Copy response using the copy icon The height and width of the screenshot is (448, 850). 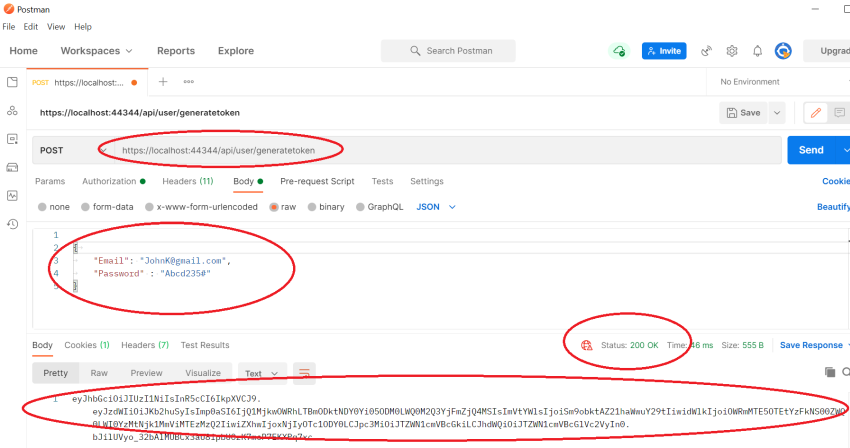(829, 372)
